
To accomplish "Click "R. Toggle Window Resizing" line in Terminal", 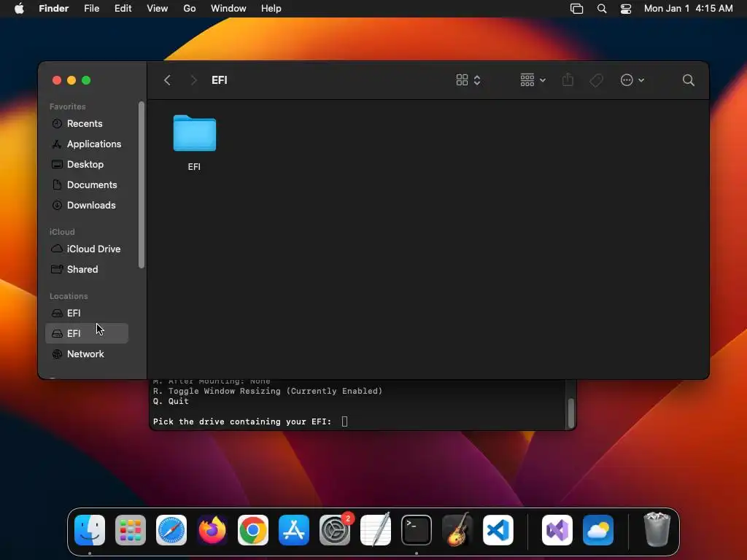I will pyautogui.click(x=268, y=391).
